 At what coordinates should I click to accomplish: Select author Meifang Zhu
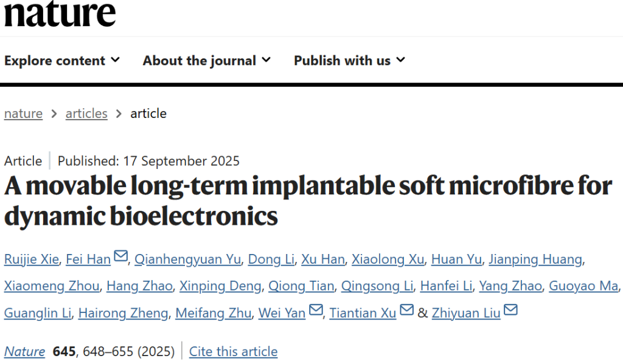[x=213, y=313]
